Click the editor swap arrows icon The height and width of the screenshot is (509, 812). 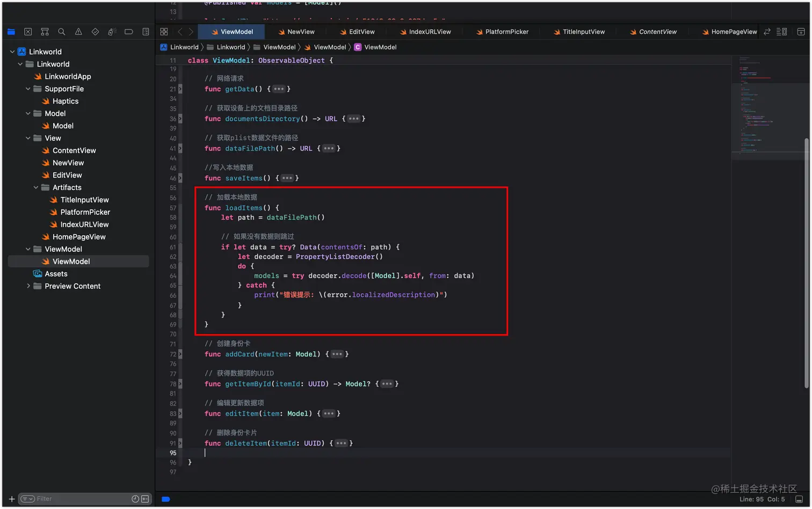tap(767, 32)
